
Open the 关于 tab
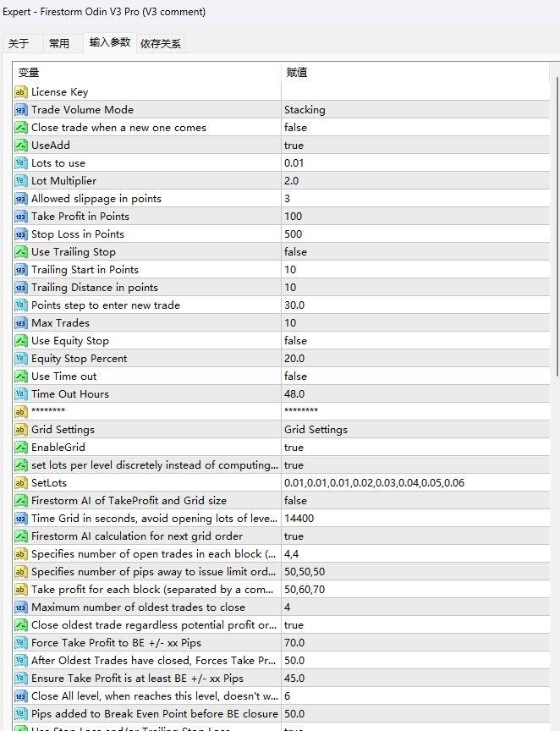coord(19,44)
